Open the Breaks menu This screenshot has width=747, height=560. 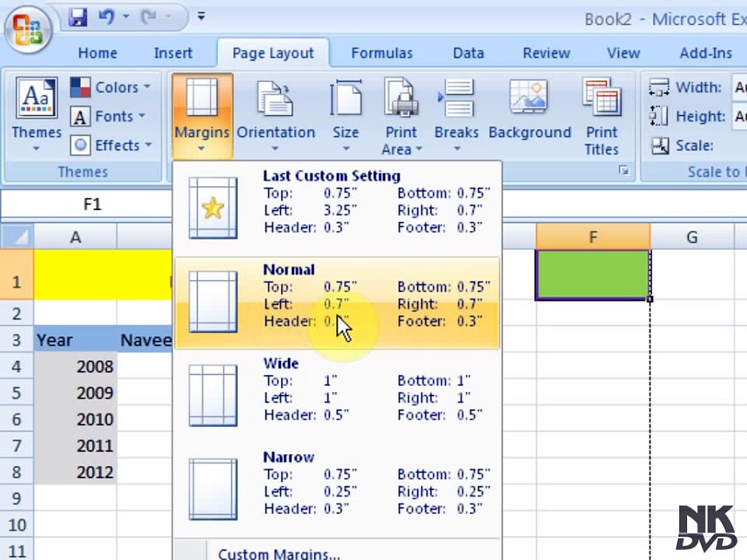coord(456,115)
